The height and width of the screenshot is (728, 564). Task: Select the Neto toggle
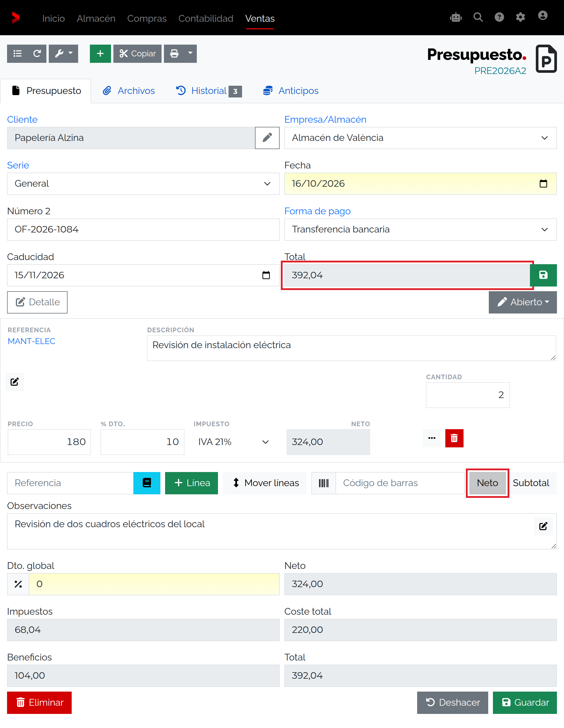coord(487,483)
